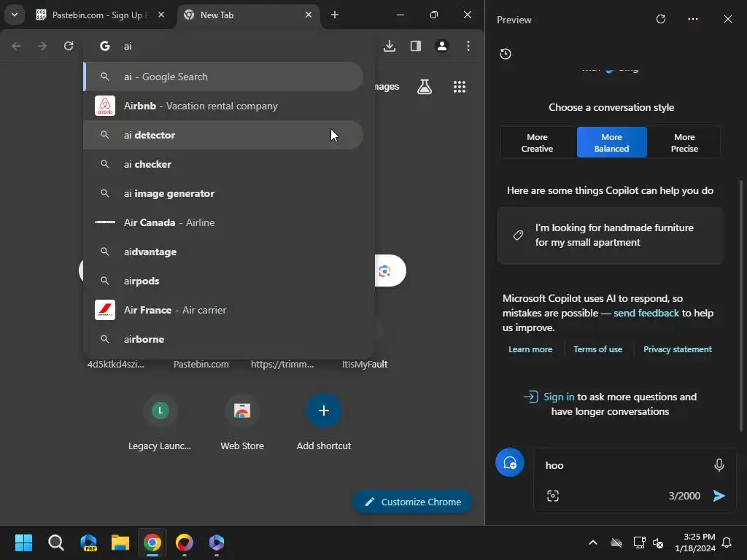
Task: Select the 'ai detector' suggestion
Action: click(x=223, y=135)
